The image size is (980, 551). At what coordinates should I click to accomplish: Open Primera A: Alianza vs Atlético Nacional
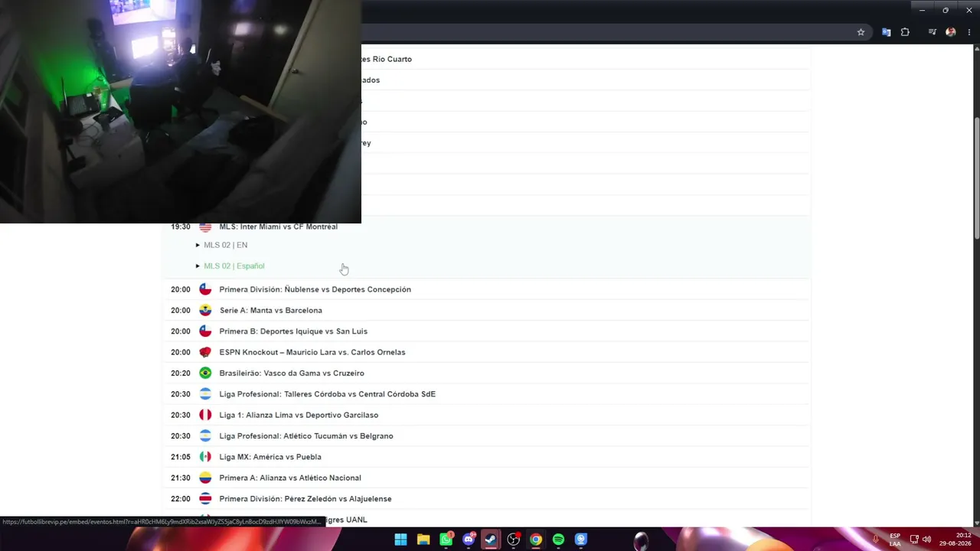click(x=290, y=478)
